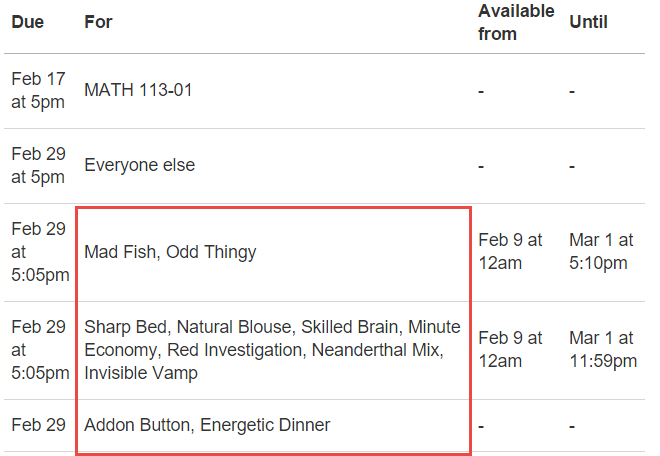Click the "Feb 29 at 5pm" due date
Viewport: 660px width, 456px height.
38,165
